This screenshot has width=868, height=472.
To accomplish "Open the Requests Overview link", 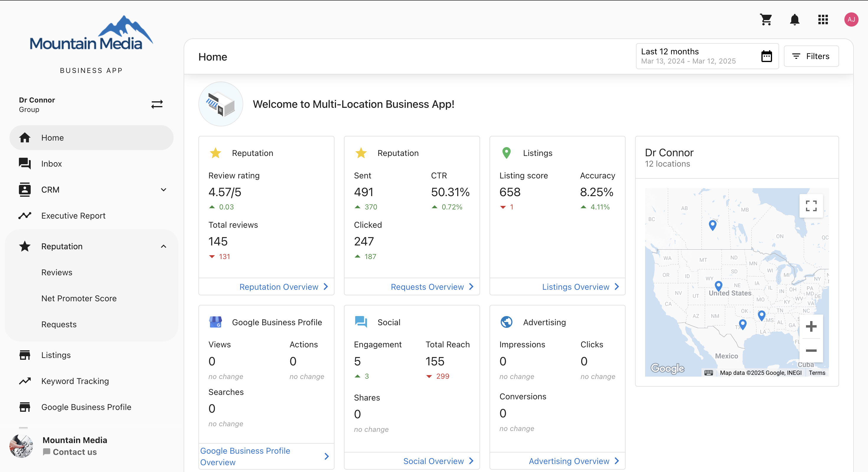I will 427,287.
